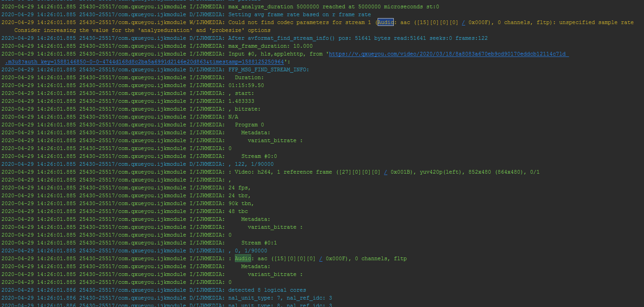Click 'W/IJKMEDIA:' tag on the warning line
This screenshot has height=307, width=644.
click(x=207, y=22)
